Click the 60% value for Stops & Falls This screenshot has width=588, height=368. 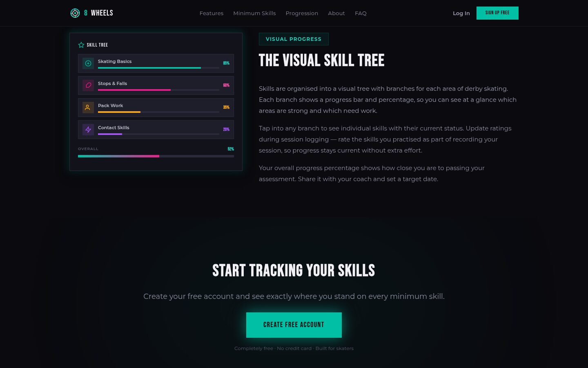click(x=226, y=85)
